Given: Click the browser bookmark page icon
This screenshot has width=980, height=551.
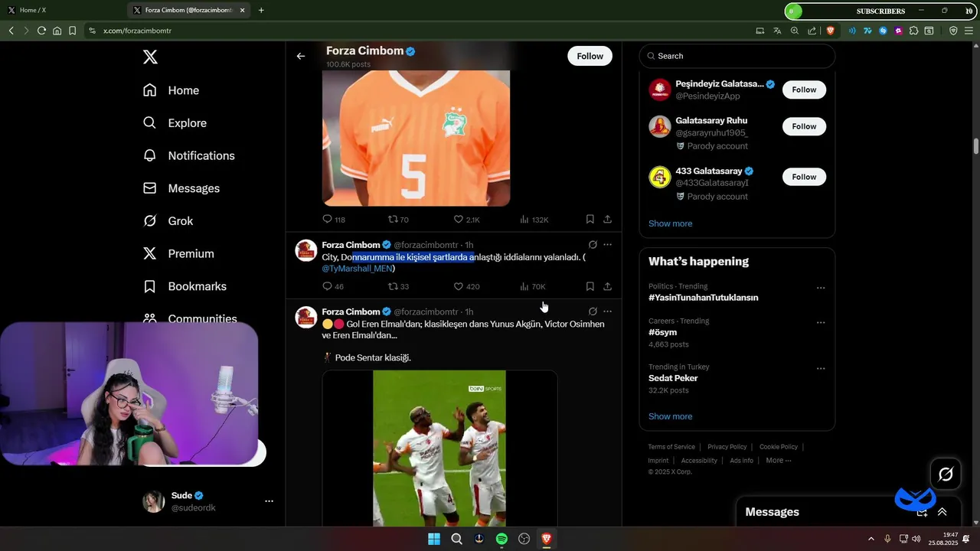Looking at the screenshot, I should [x=72, y=31].
